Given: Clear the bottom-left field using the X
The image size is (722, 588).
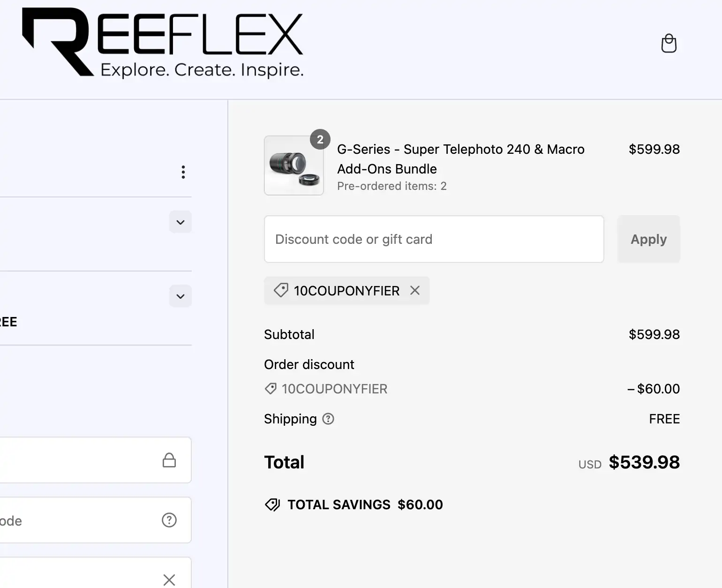Looking at the screenshot, I should pyautogui.click(x=169, y=580).
